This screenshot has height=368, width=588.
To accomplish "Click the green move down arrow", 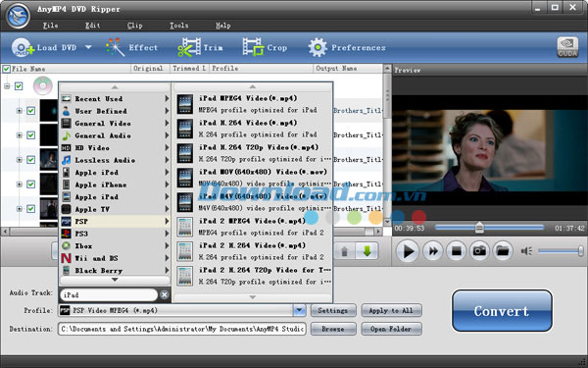I will (x=367, y=251).
